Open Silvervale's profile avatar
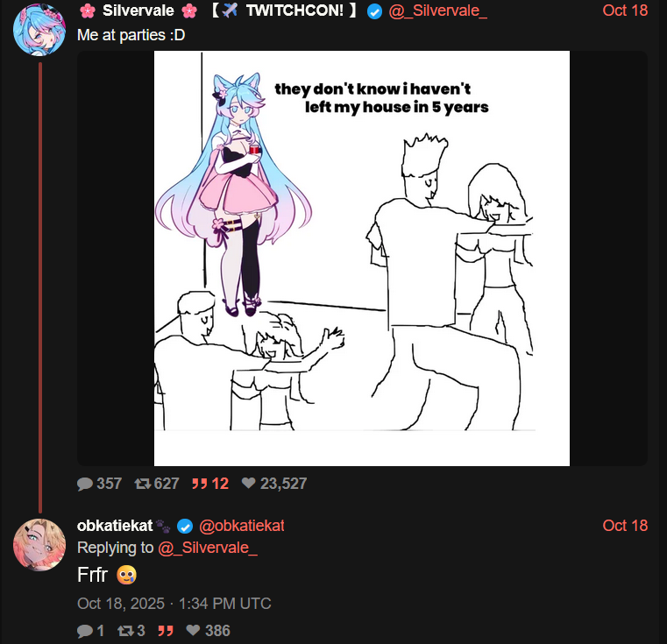This screenshot has height=644, width=667. click(x=39, y=29)
